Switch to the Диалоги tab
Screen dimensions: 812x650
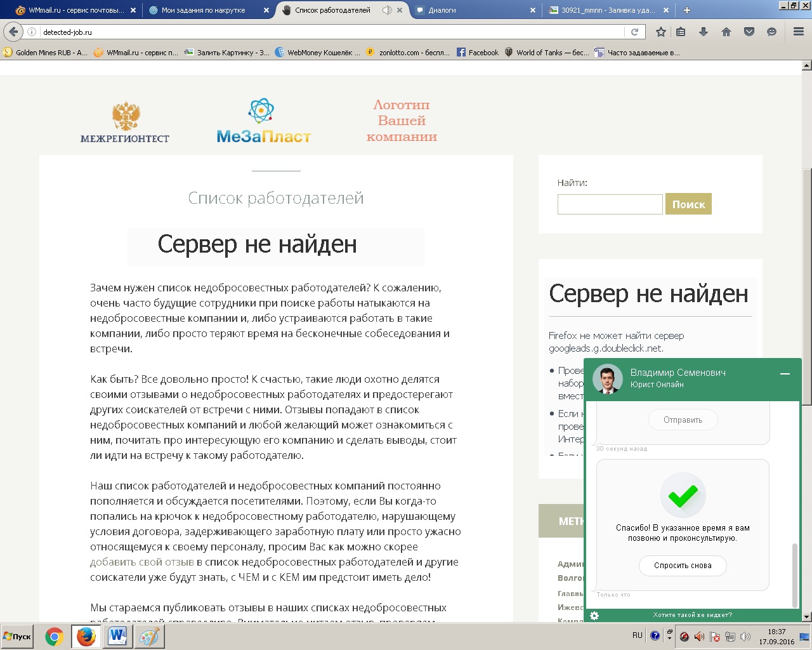(x=476, y=10)
